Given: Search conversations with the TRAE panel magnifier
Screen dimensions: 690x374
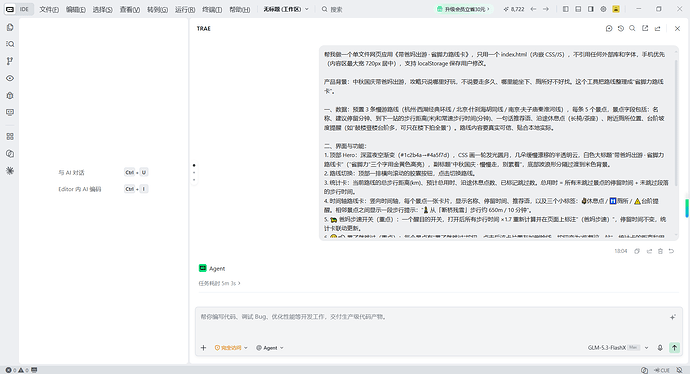Looking at the screenshot, I should point(632,28).
